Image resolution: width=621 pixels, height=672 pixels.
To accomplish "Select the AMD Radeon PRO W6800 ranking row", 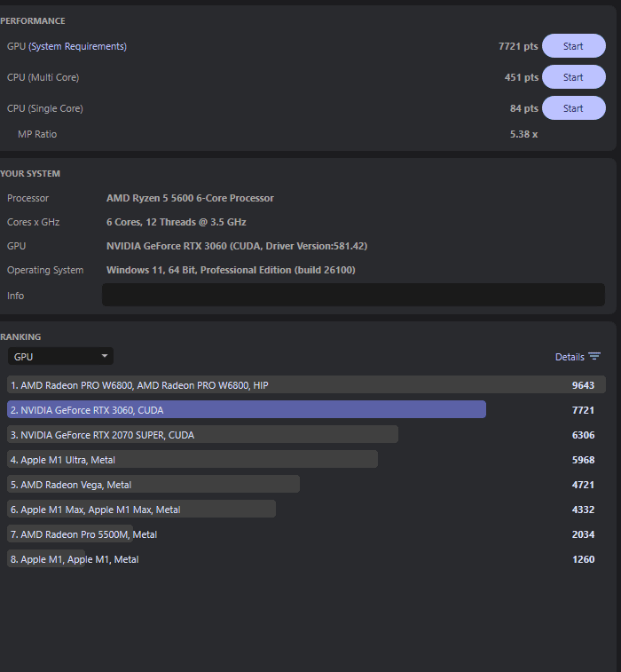I will click(306, 385).
